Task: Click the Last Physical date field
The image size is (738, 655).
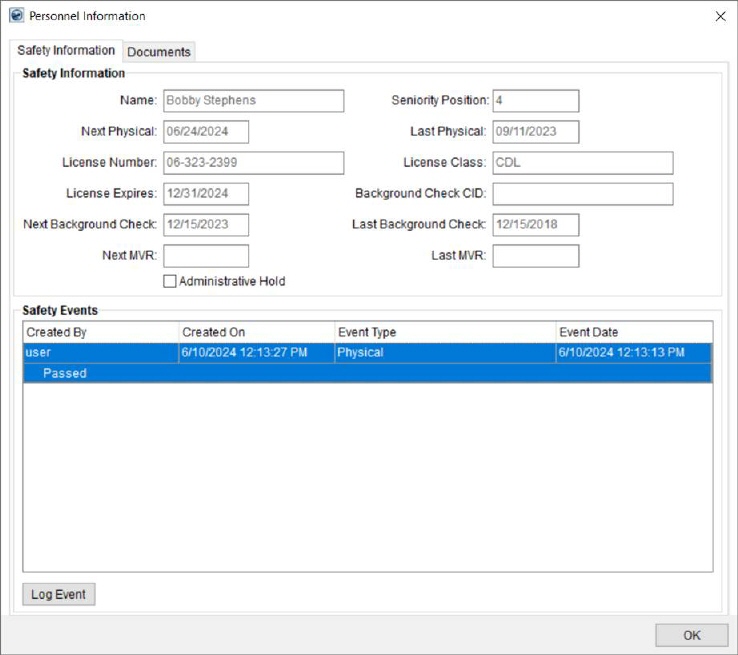Action: tap(536, 132)
